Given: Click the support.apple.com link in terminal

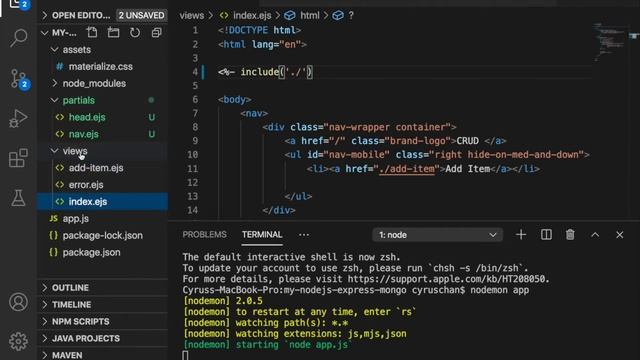Looking at the screenshot, I should coord(447,279).
